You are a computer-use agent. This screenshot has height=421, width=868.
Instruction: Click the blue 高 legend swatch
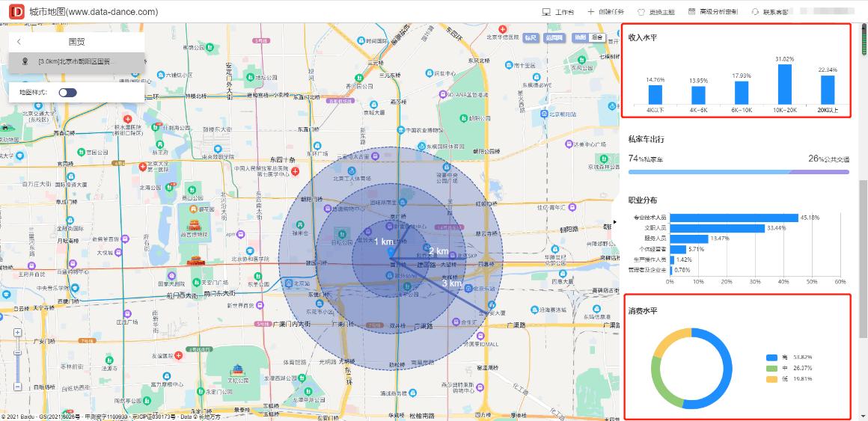pyautogui.click(x=771, y=358)
